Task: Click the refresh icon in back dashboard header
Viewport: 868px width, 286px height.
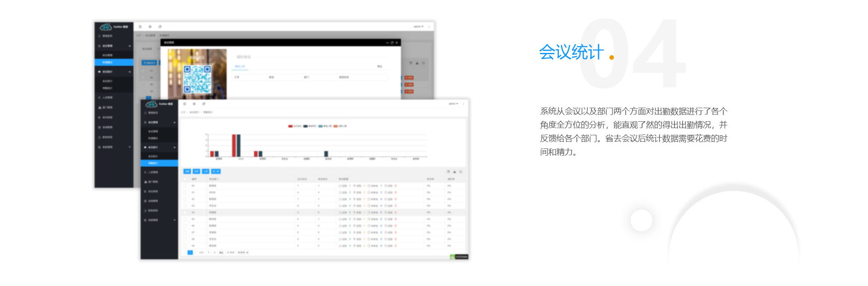Action: tap(160, 27)
